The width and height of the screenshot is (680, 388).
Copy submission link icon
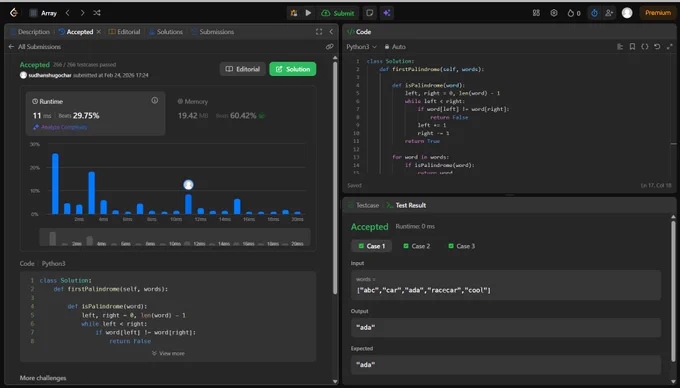coord(329,46)
